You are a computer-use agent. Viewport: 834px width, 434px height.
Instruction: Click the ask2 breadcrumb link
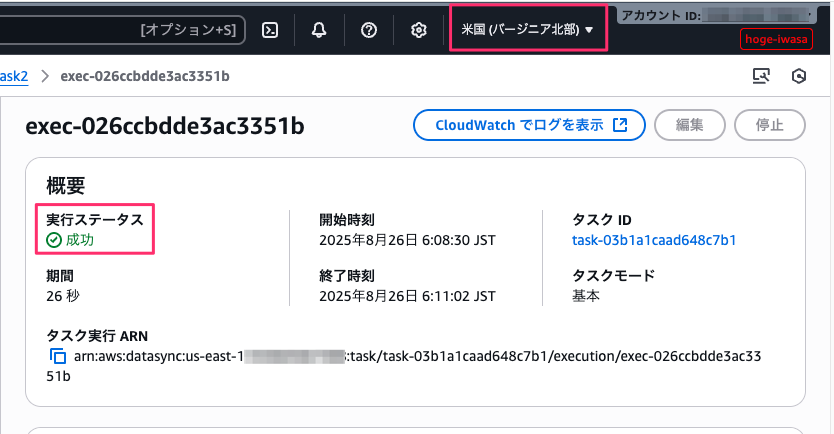pyautogui.click(x=14, y=76)
